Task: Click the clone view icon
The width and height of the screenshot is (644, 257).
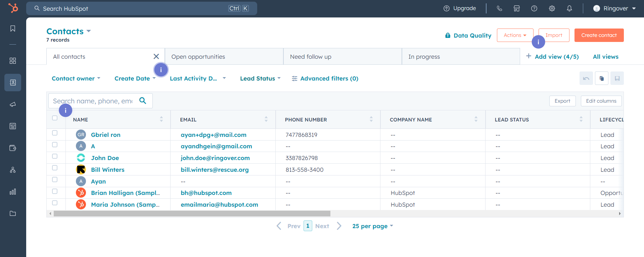Action: (602, 78)
